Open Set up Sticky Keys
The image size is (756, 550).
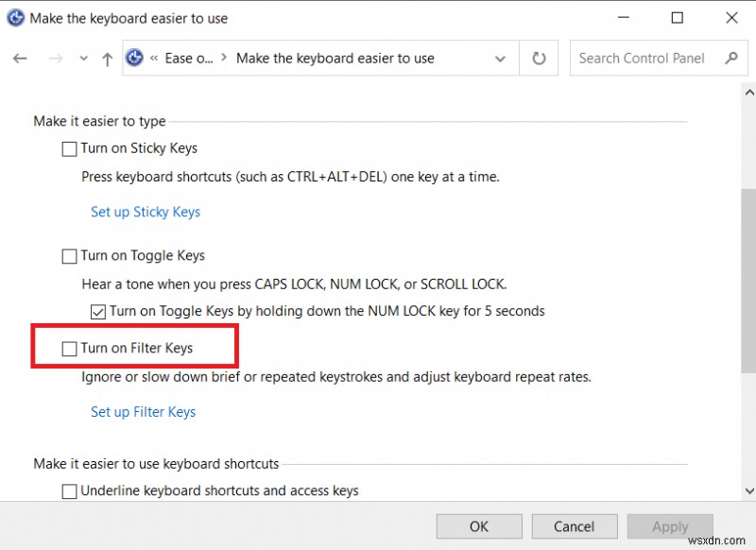[x=146, y=212]
